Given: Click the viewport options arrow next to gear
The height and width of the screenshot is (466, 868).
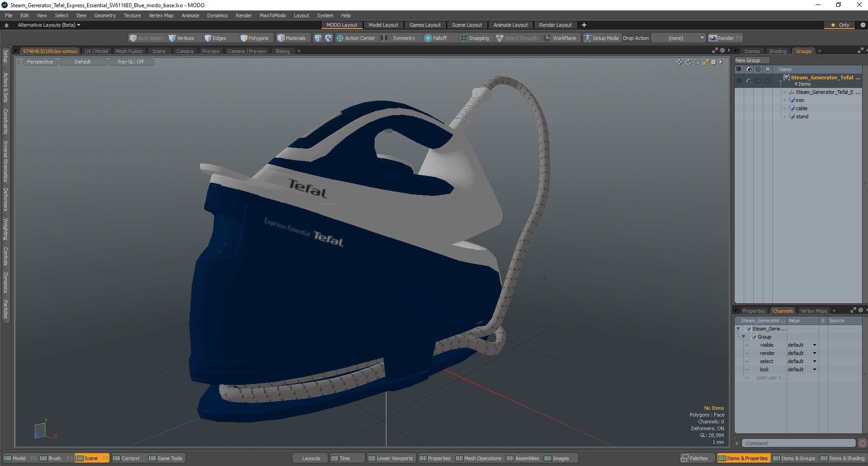Looking at the screenshot, I should [x=721, y=62].
